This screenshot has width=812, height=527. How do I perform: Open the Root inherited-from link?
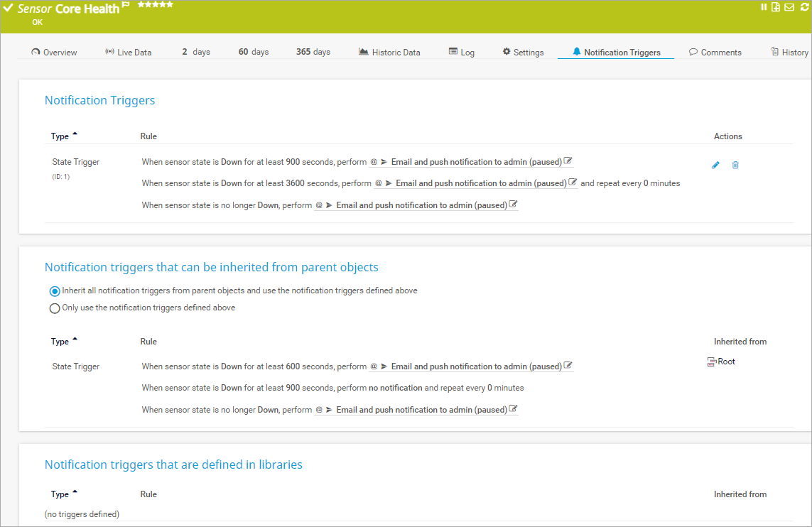725,362
